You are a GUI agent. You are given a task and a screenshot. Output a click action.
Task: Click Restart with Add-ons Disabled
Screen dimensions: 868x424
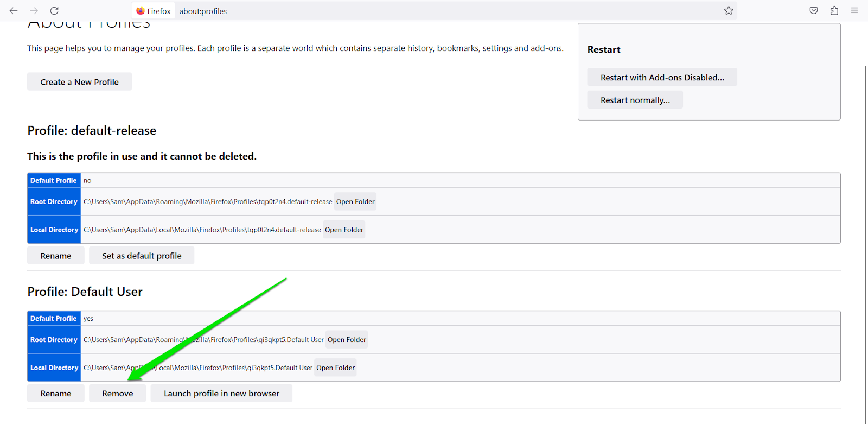662,78
